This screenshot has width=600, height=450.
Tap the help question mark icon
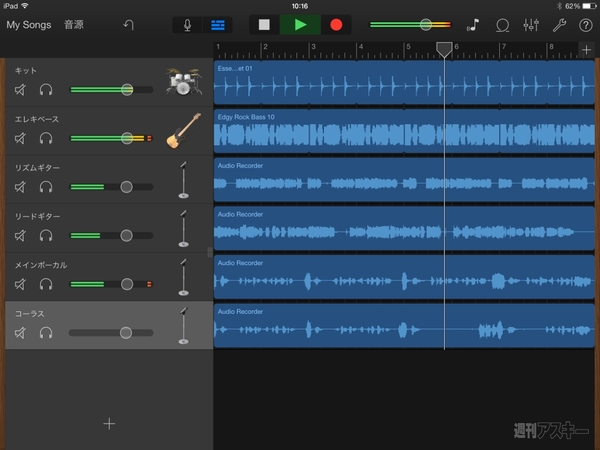pos(585,25)
